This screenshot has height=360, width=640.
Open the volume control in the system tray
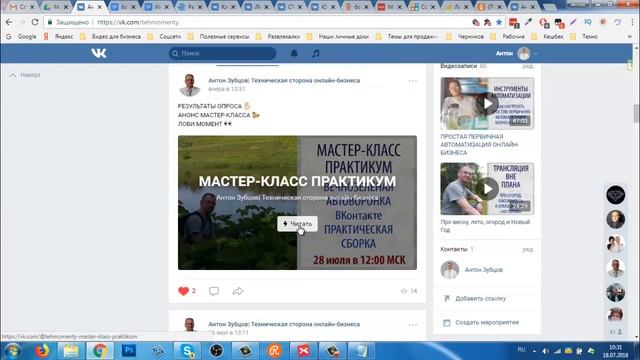(x=546, y=351)
